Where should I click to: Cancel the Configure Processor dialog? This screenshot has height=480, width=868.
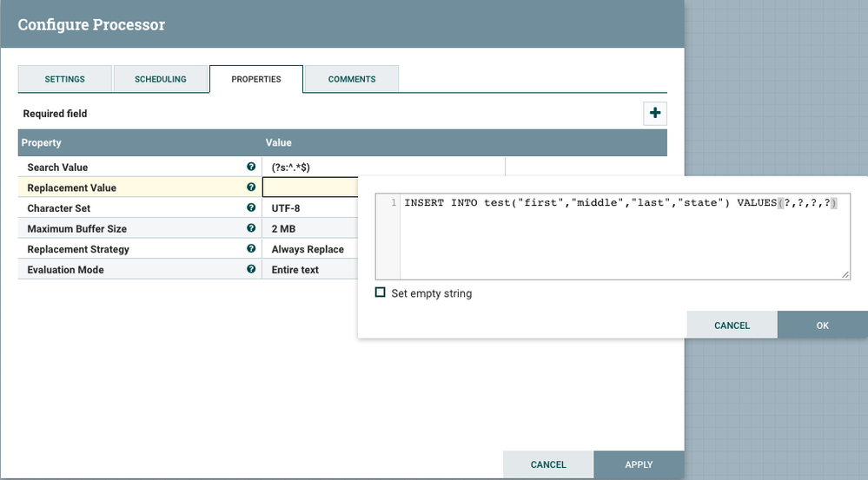pyautogui.click(x=548, y=464)
